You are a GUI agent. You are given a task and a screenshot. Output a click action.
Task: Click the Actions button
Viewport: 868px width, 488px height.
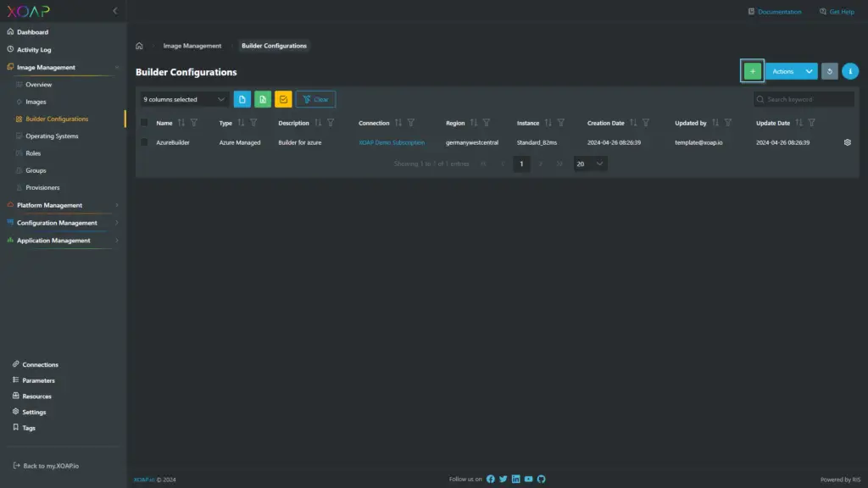click(782, 71)
